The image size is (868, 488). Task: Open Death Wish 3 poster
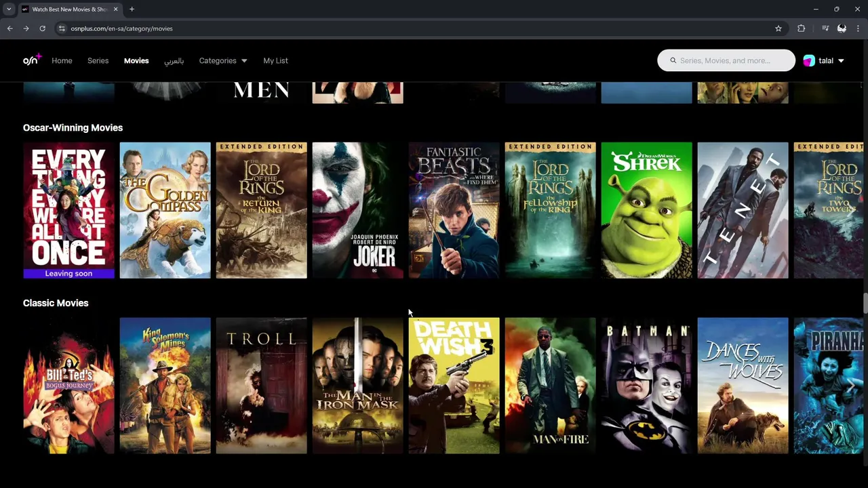tap(454, 386)
